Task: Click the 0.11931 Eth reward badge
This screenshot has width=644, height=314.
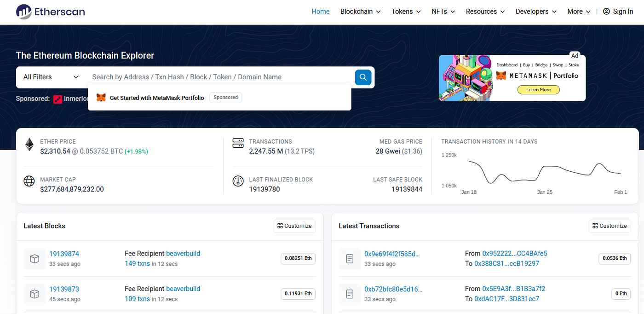Action: coord(298,294)
